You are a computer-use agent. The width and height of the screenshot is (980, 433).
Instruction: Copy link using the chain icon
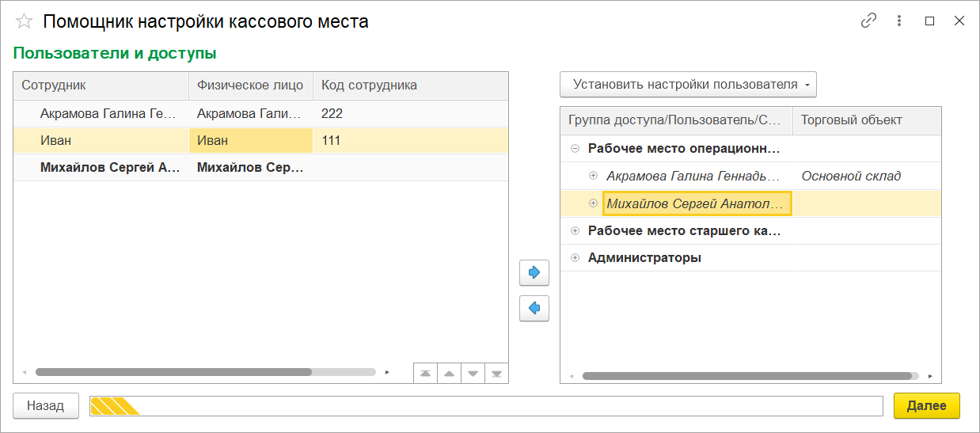click(x=868, y=21)
